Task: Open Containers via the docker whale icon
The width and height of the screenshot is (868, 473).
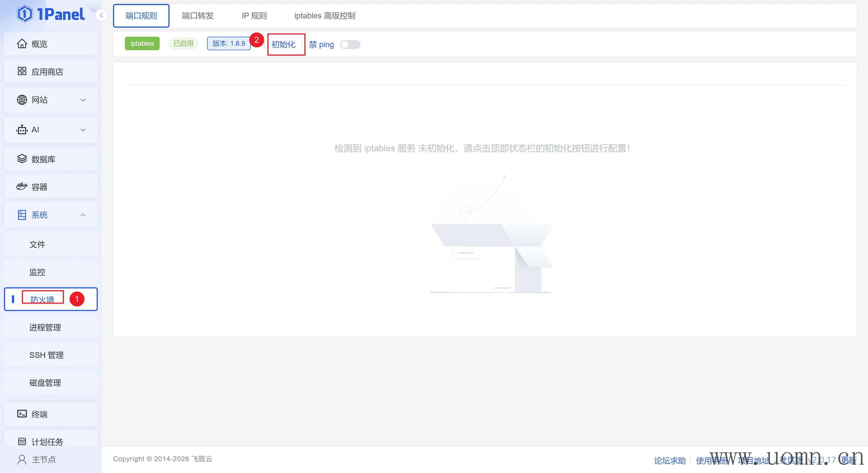Action: tap(22, 187)
